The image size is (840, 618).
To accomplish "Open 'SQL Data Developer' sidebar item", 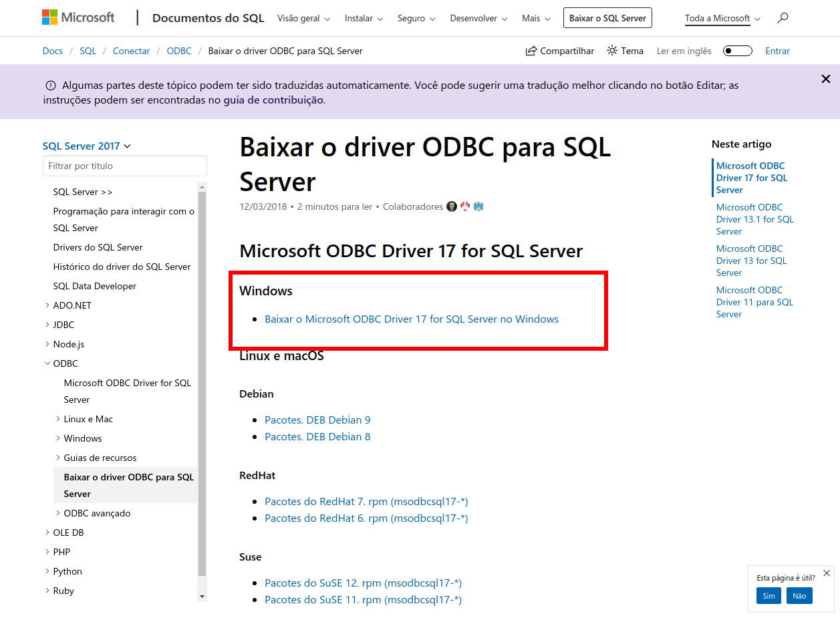I will 95,286.
